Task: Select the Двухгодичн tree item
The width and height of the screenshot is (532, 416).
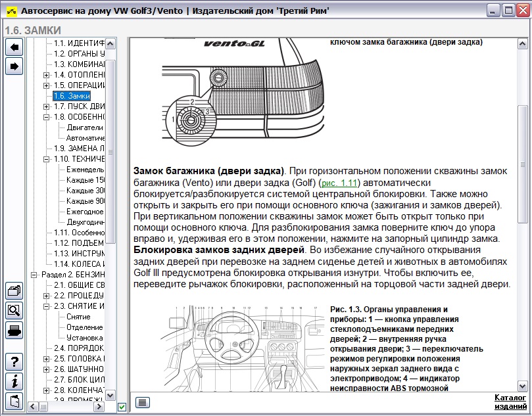Action: pyautogui.click(x=85, y=222)
